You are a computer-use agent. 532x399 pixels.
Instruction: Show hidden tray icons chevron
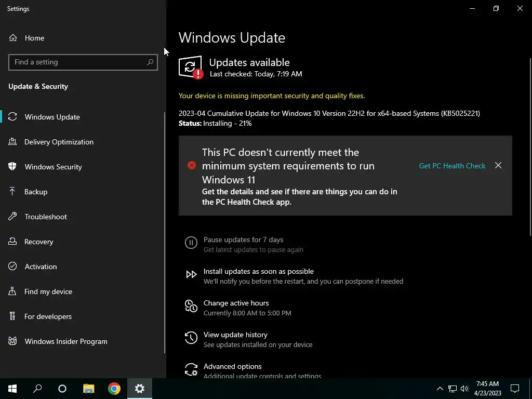(x=440, y=389)
